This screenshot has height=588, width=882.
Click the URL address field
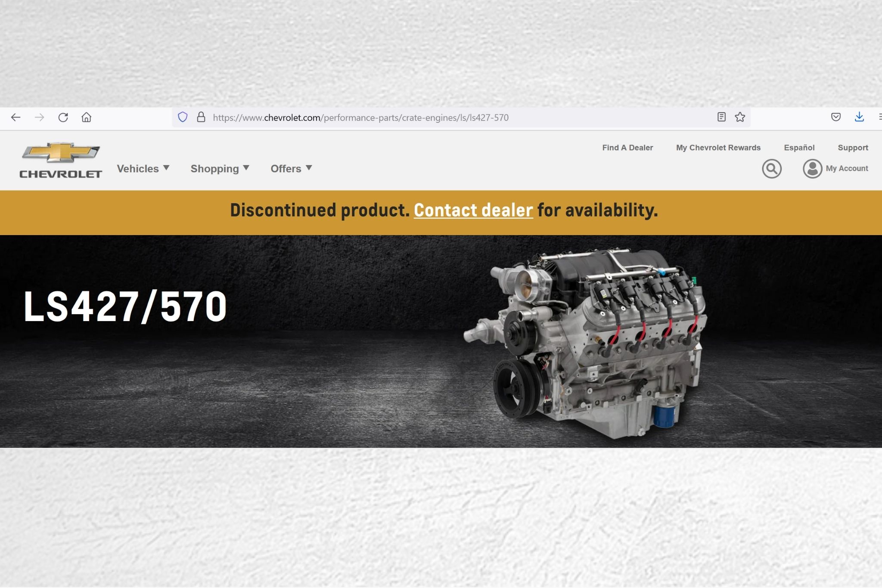431,118
